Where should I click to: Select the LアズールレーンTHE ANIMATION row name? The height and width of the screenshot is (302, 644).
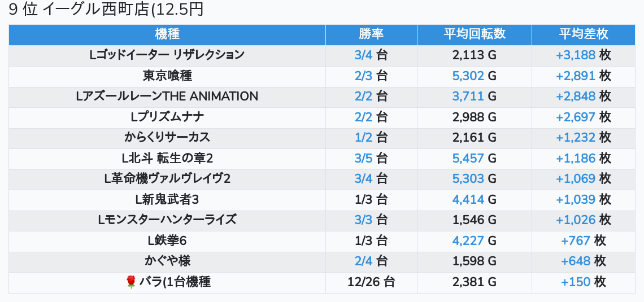(167, 96)
